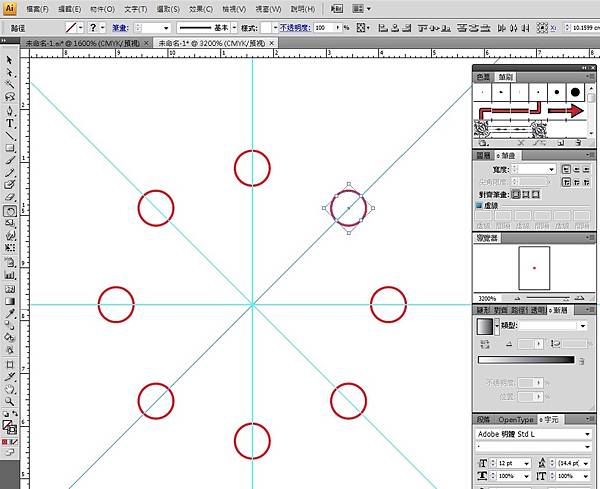Click the opacity 100 input field
The image size is (600, 489).
pos(324,28)
